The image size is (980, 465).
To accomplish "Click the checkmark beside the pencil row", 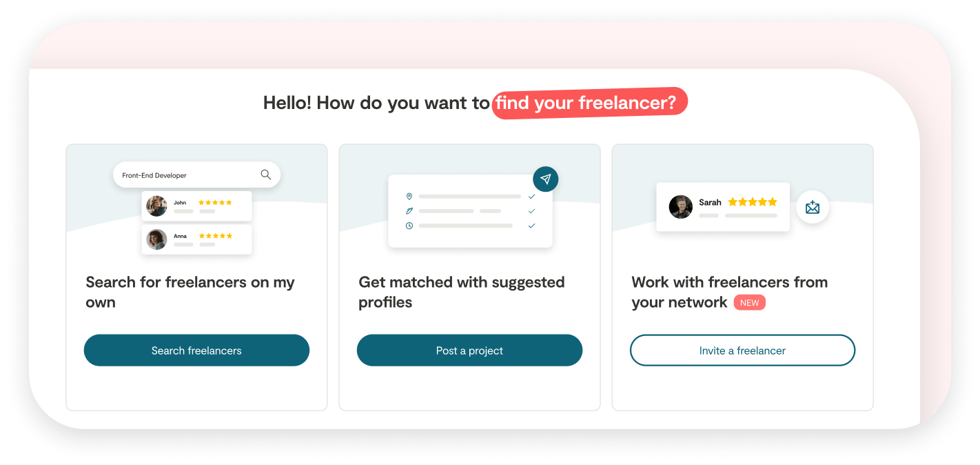I will 531,211.
